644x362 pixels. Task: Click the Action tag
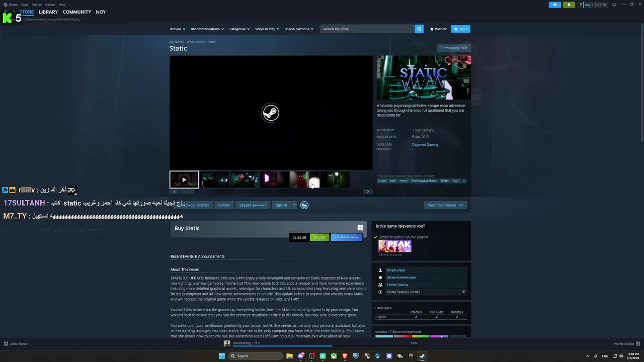pos(382,181)
